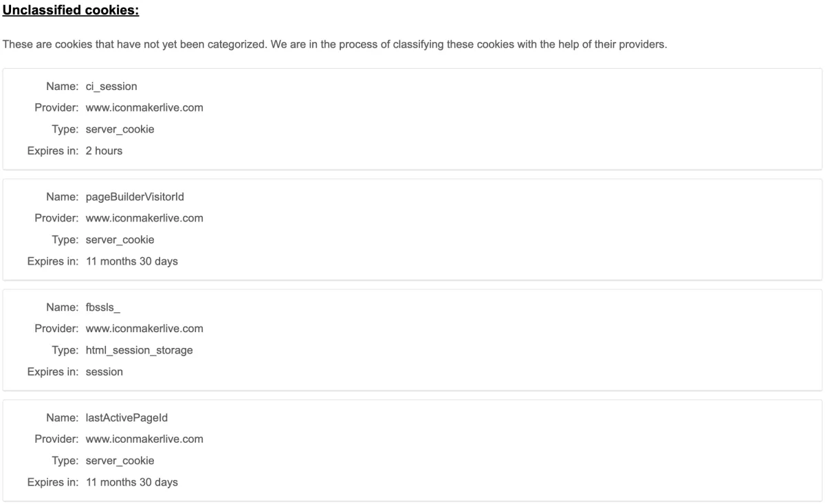Click pageBuilderVisitorId server_cookie type text
Image resolution: width=825 pixels, height=504 pixels.
click(x=120, y=240)
